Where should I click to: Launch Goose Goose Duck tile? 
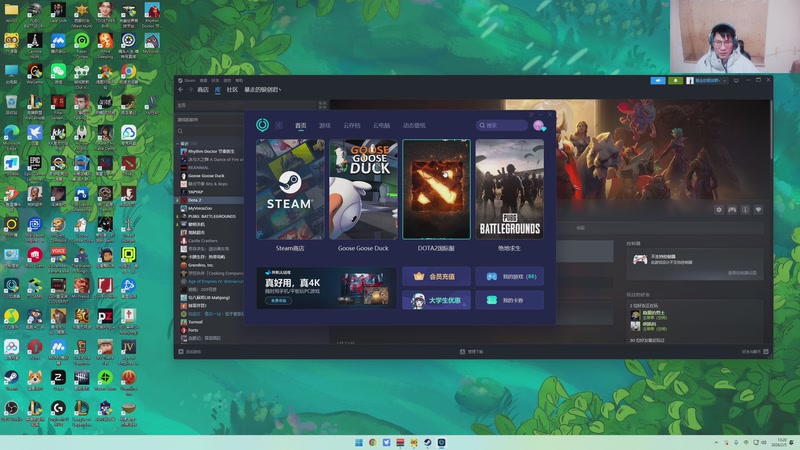point(363,189)
